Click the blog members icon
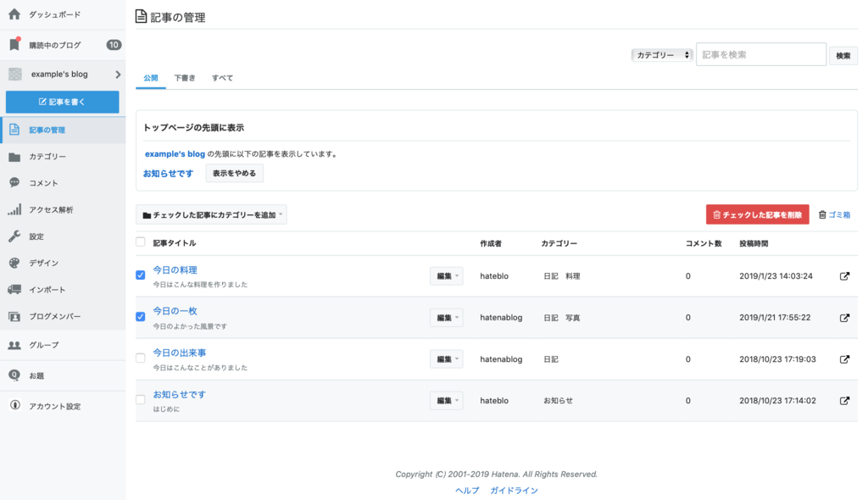This screenshot has height=500, width=868. [x=14, y=316]
